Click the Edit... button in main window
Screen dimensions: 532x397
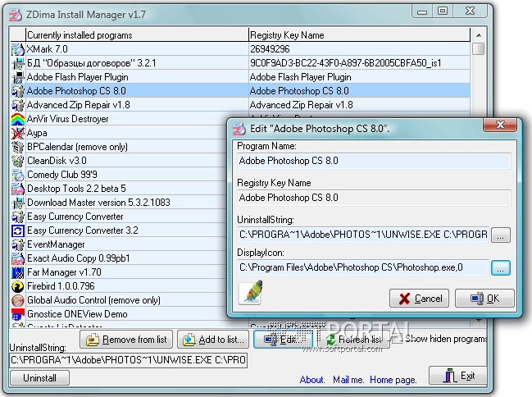[284, 340]
